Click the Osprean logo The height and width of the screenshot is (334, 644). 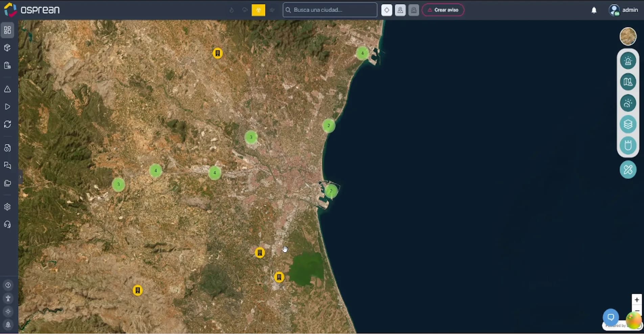click(x=32, y=10)
